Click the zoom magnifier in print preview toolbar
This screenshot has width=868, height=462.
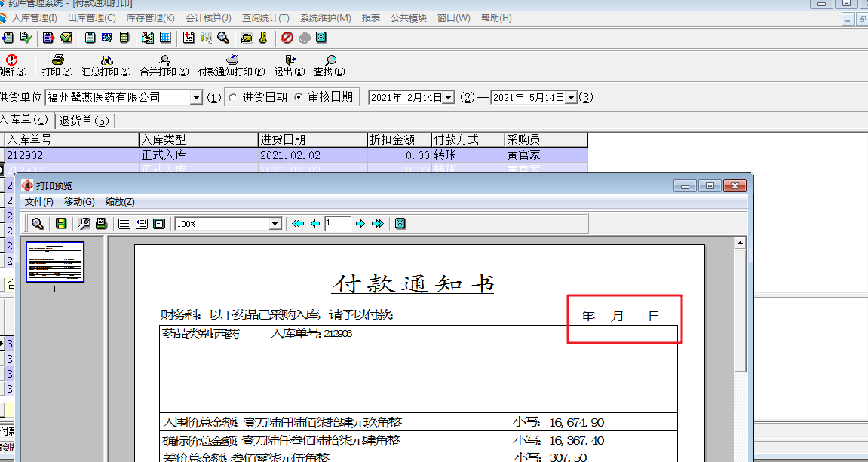(38, 224)
